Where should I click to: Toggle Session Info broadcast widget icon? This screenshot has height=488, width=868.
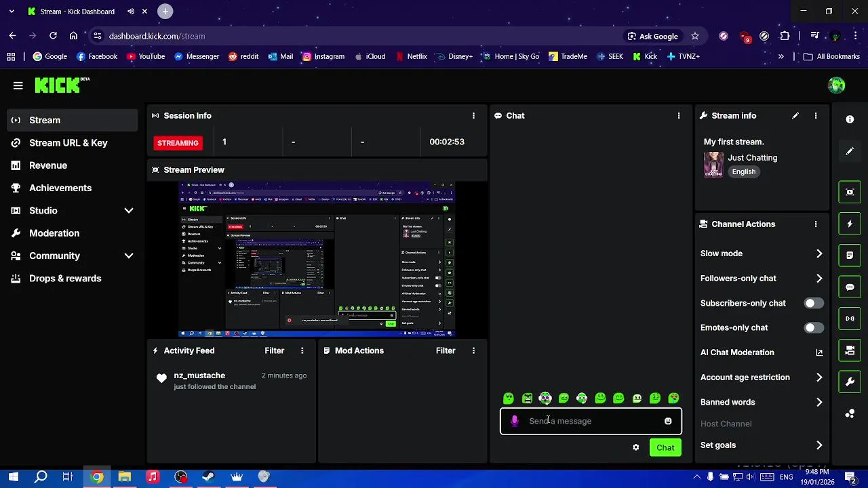click(850, 319)
